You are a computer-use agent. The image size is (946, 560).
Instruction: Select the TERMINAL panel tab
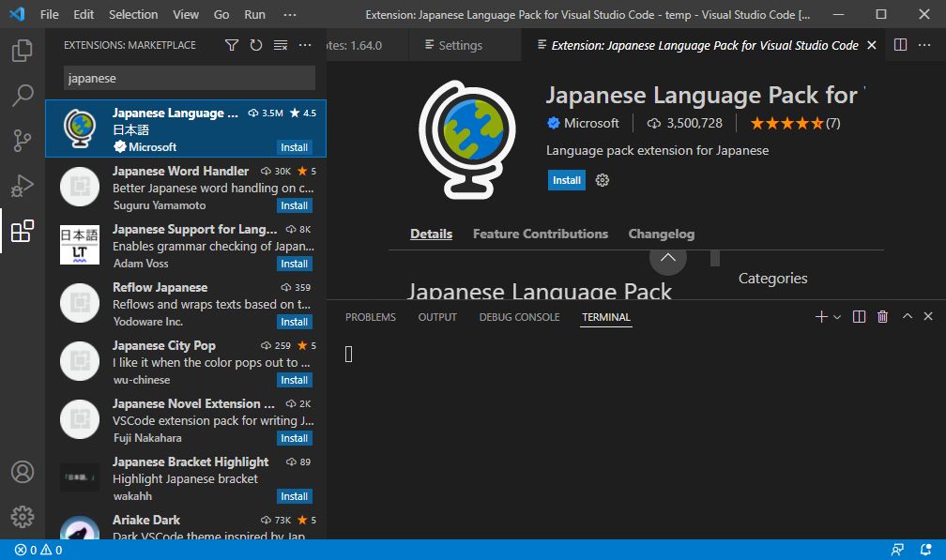(x=605, y=317)
